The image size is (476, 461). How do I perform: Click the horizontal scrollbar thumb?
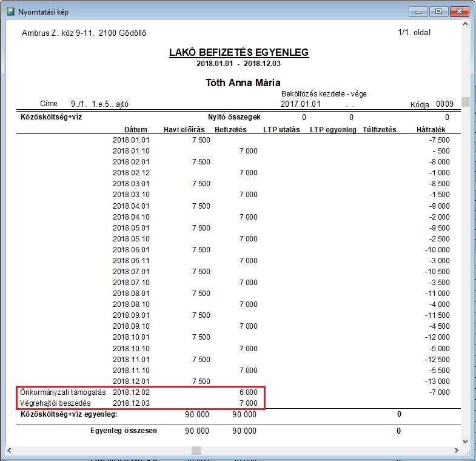click(196, 451)
